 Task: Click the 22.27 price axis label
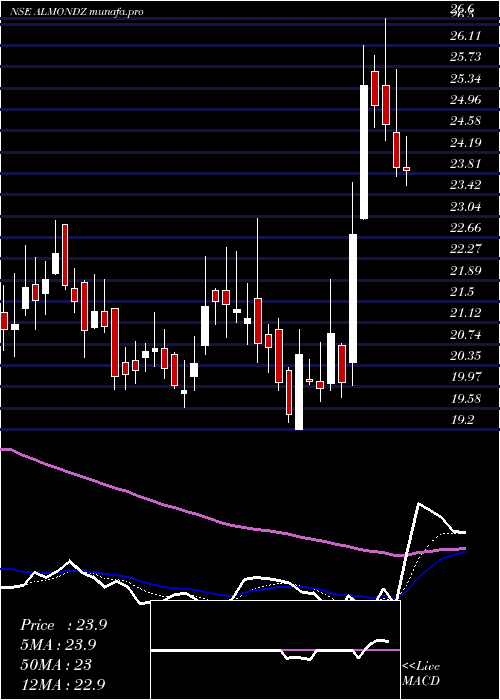(466, 249)
